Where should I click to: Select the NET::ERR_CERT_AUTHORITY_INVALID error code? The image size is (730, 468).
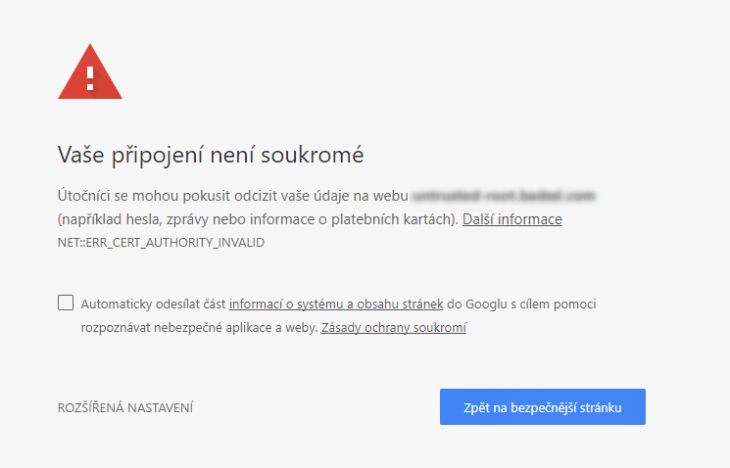pos(161,243)
